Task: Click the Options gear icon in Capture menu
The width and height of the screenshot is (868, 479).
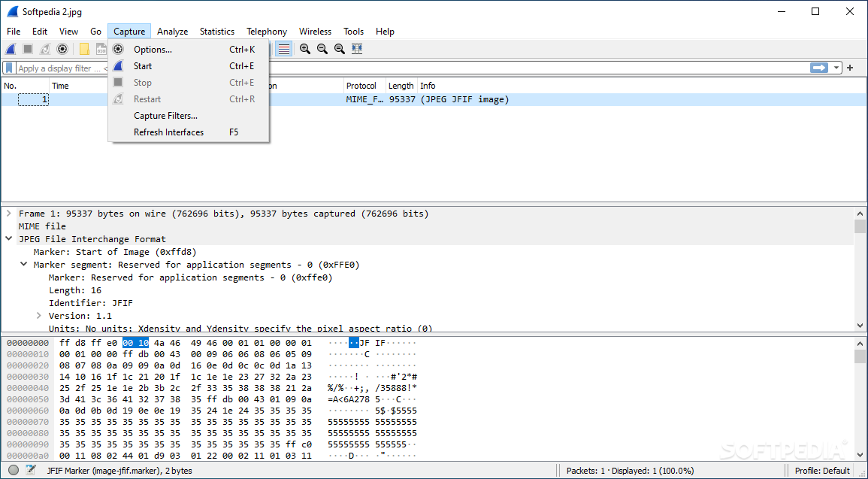Action: tap(118, 50)
